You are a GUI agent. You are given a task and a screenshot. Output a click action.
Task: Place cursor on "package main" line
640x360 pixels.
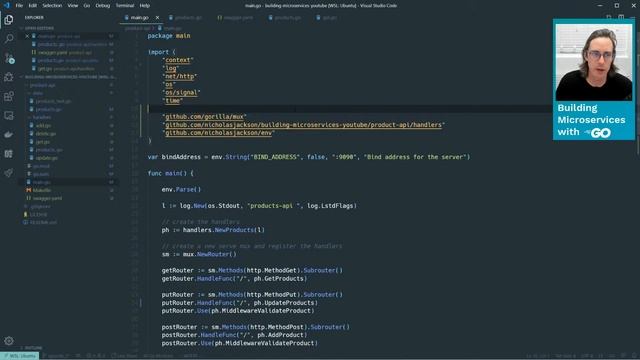(169, 36)
